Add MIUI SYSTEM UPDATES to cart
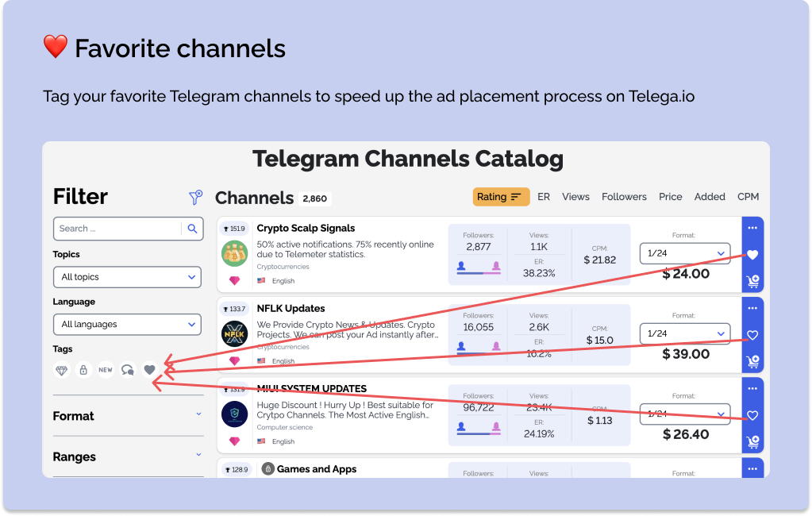The image size is (812, 516). point(752,442)
